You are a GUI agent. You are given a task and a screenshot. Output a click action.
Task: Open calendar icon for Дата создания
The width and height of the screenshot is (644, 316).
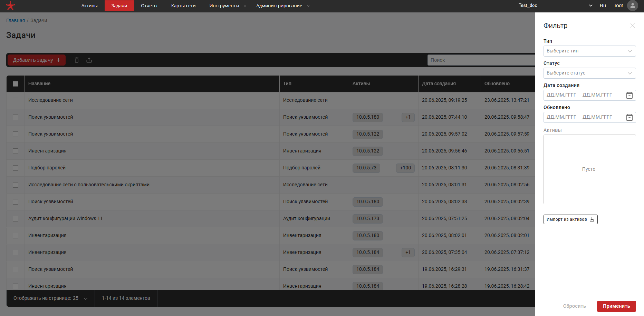(x=629, y=95)
